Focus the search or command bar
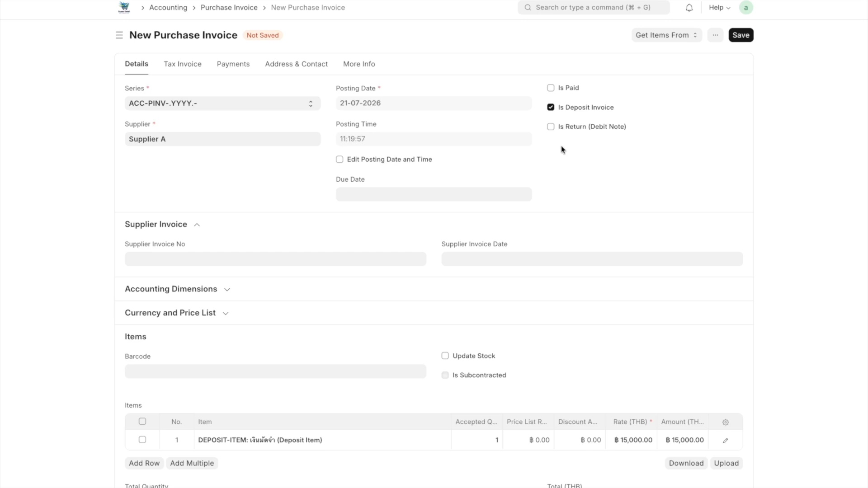 click(x=594, y=8)
